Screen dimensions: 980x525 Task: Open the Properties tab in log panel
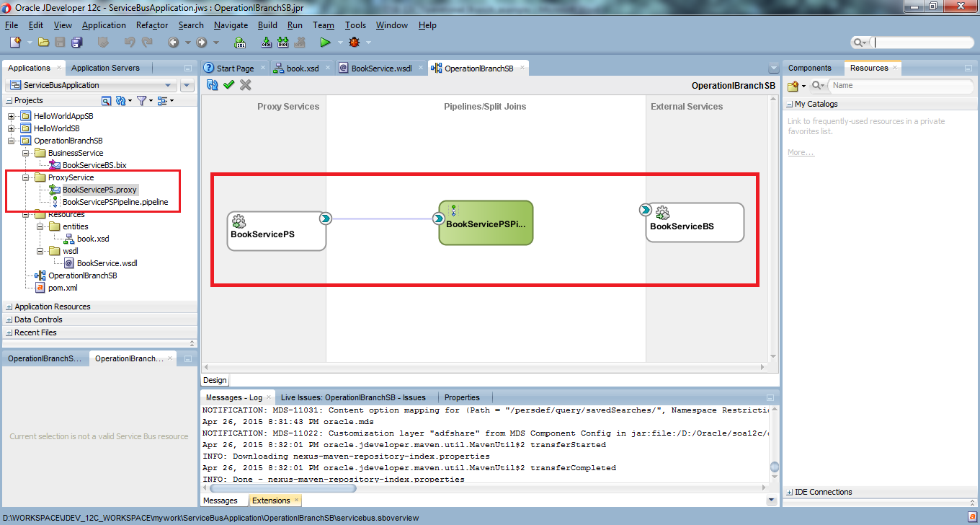(x=462, y=397)
